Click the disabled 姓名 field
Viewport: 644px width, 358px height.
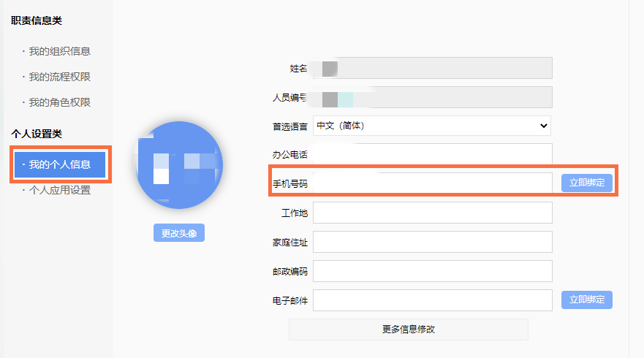click(433, 68)
